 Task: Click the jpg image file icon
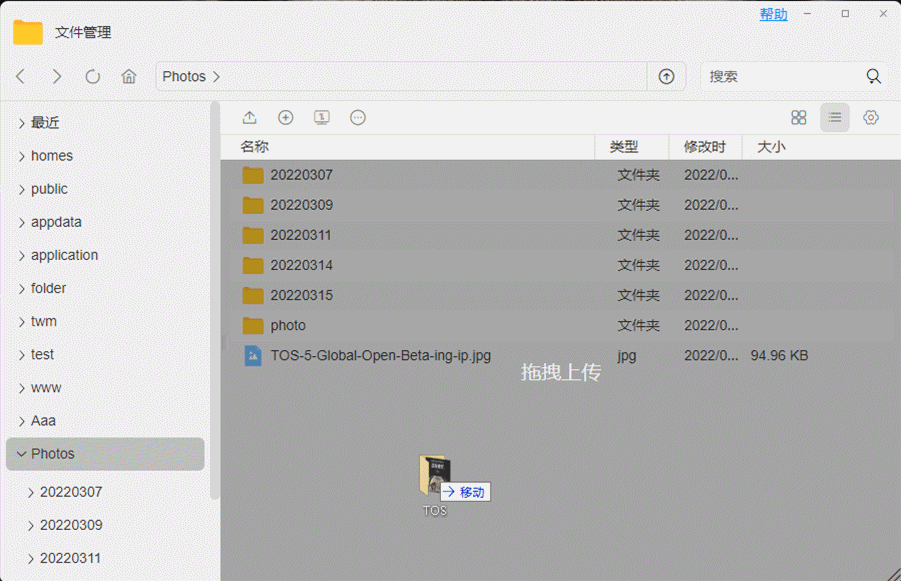253,356
